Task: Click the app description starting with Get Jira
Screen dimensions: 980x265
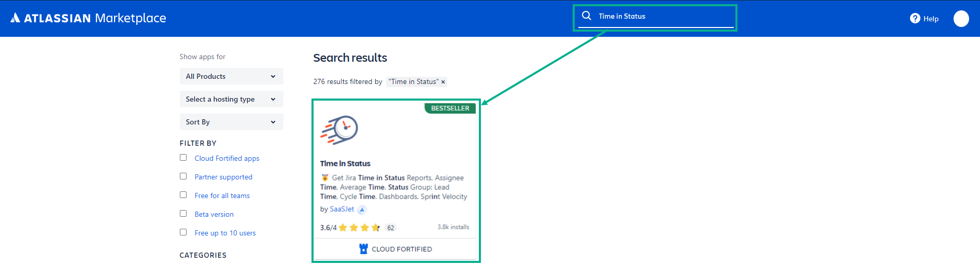Action: tap(394, 187)
